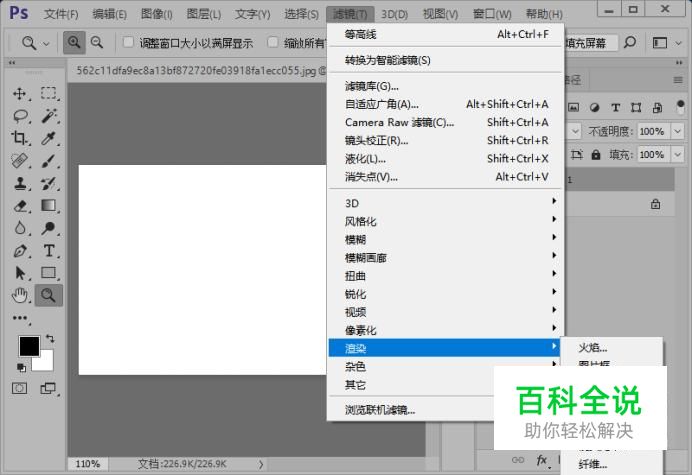Open the opacity 100% dropdown arrow

tap(677, 131)
